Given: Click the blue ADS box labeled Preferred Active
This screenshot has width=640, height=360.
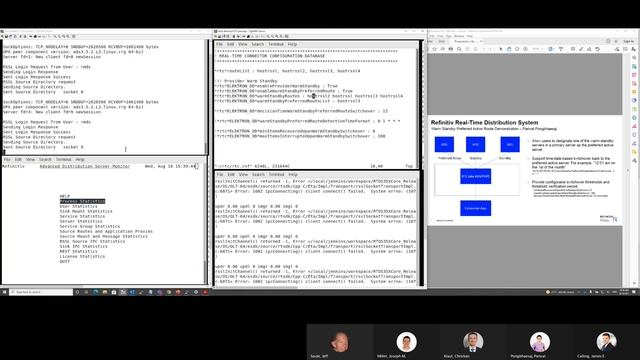Looking at the screenshot, I should tap(444, 144).
